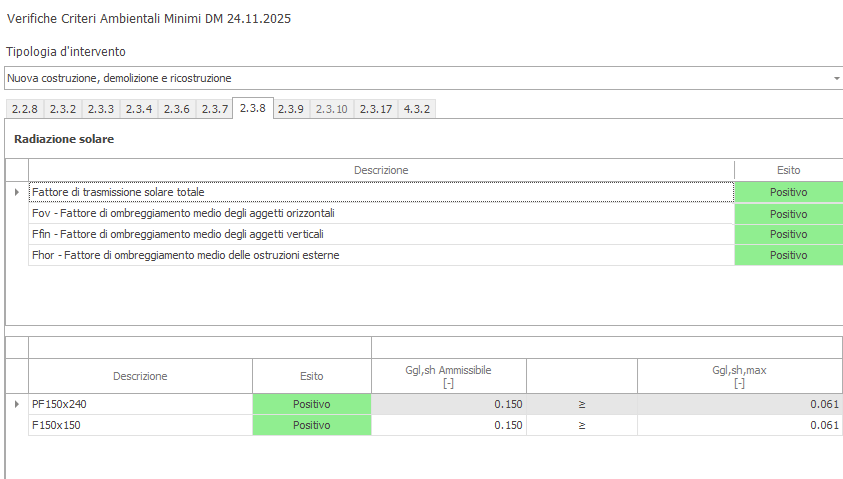Select the PF150x240 row
Screen dimensions: 843x479
(140, 404)
